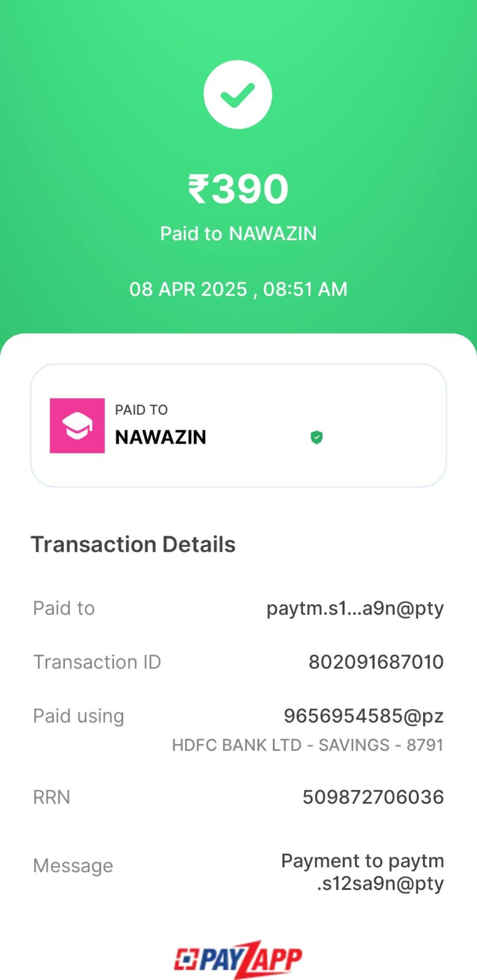This screenshot has width=477, height=980.
Task: Tap the RRN number 509872706036
Action: coord(373,797)
